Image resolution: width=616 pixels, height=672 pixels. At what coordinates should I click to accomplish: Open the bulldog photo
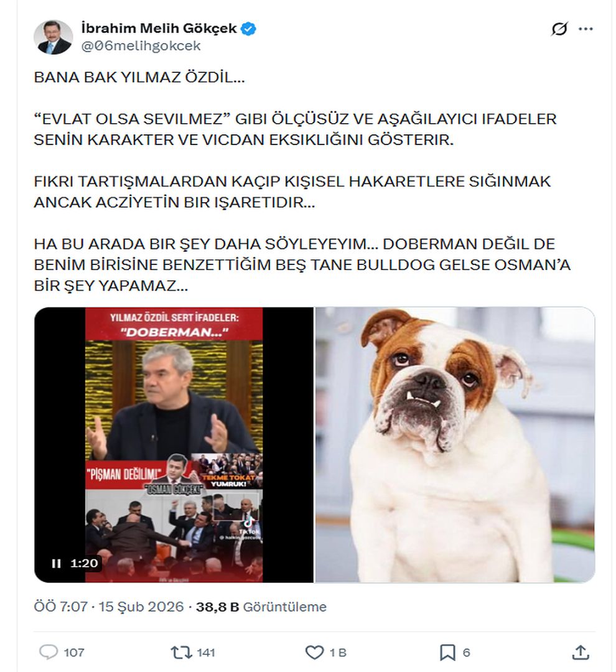(x=455, y=445)
